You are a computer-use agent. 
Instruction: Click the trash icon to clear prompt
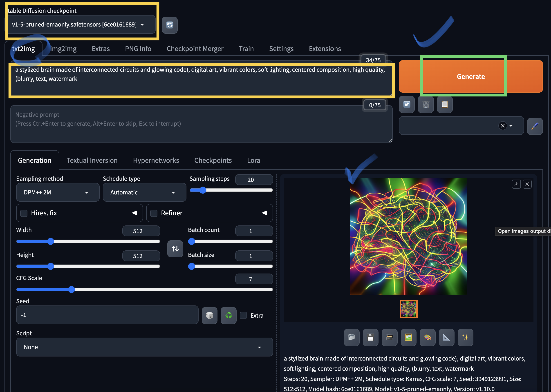click(426, 105)
